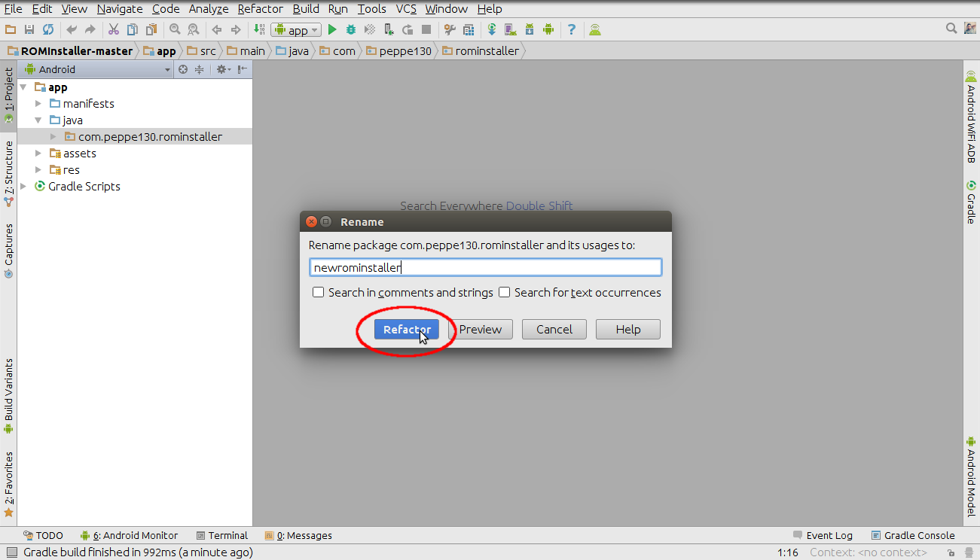This screenshot has width=980, height=560.
Task: Click the Synchronize refresh icon
Action: [x=48, y=29]
